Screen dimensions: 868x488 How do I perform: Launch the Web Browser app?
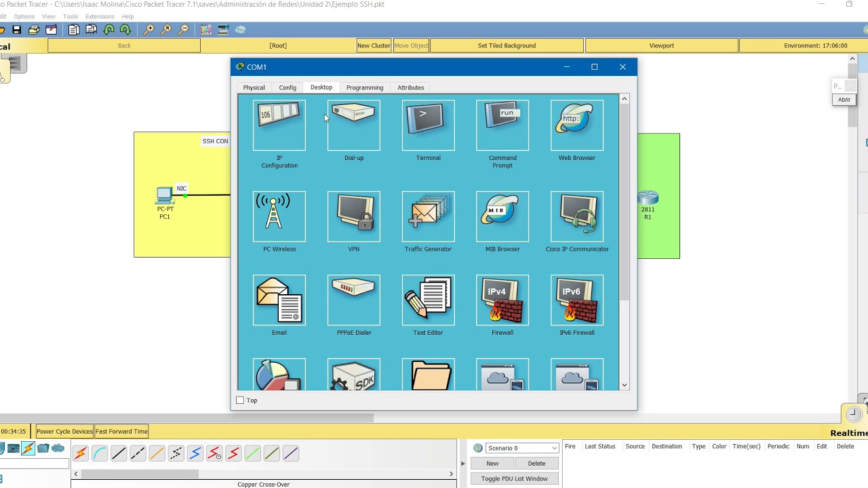point(577,125)
